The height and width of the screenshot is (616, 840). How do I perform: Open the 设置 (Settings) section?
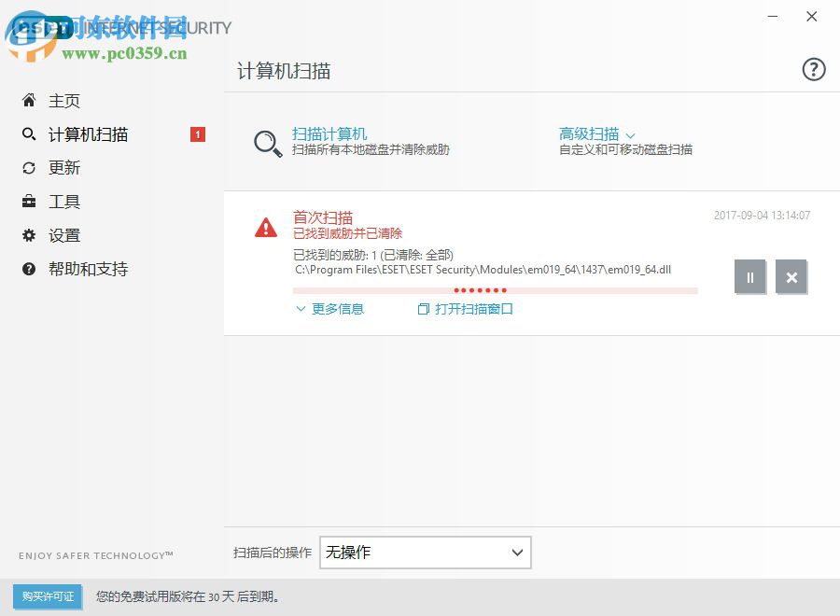[x=63, y=234]
